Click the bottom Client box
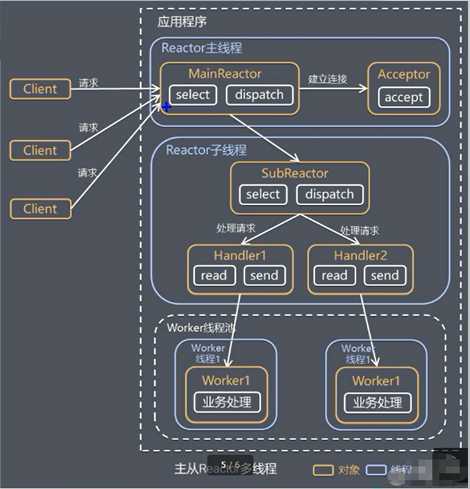Viewport: 470px width, 489px height. pyautogui.click(x=40, y=209)
